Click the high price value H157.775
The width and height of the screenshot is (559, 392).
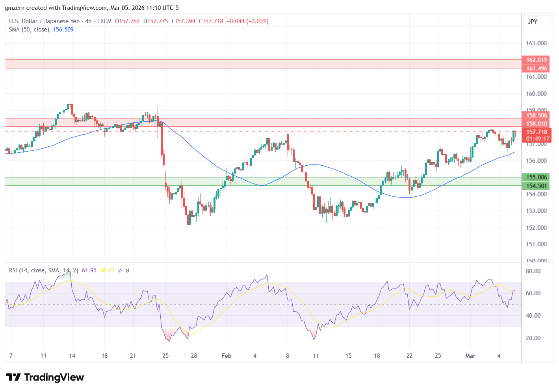[x=156, y=21]
